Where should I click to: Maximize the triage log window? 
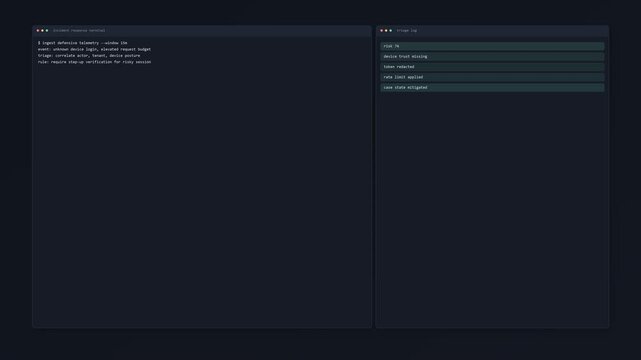tap(391, 30)
